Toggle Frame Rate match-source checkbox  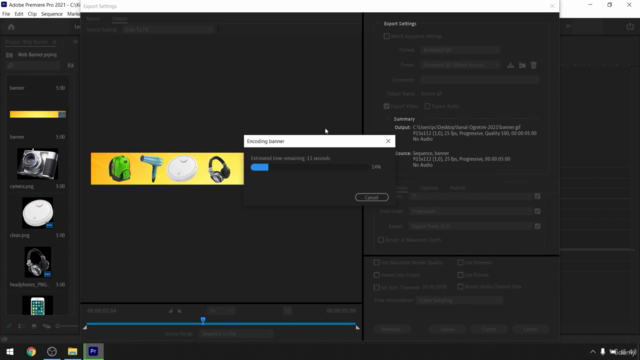pyautogui.click(x=538, y=196)
